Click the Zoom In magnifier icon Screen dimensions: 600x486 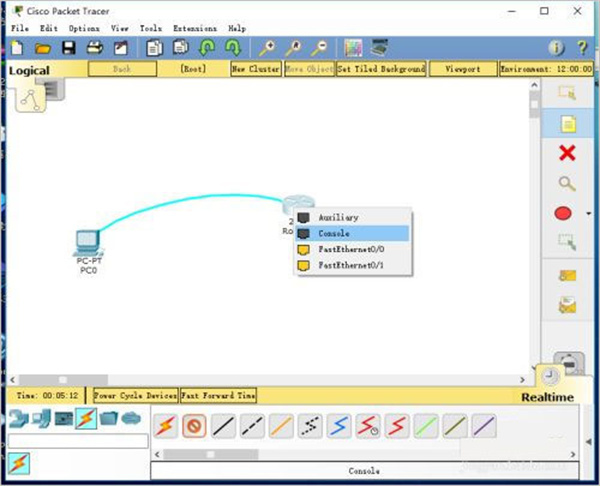(x=267, y=48)
